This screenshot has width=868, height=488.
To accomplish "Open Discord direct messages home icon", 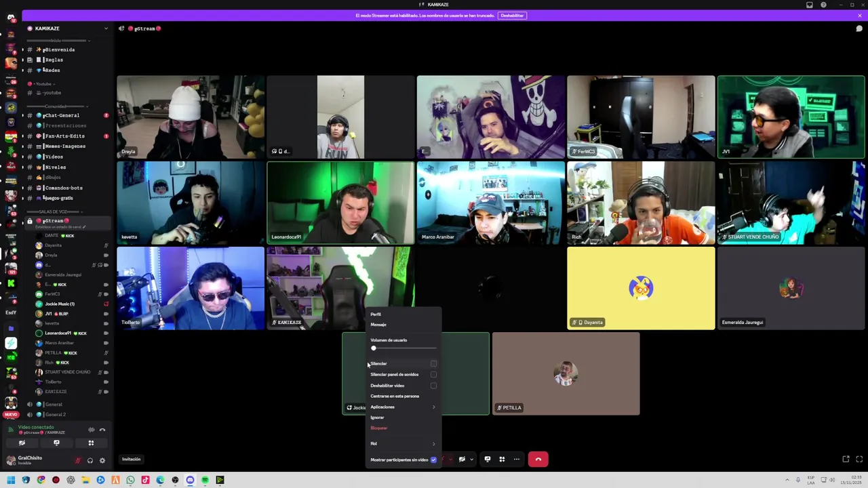I will point(11,17).
